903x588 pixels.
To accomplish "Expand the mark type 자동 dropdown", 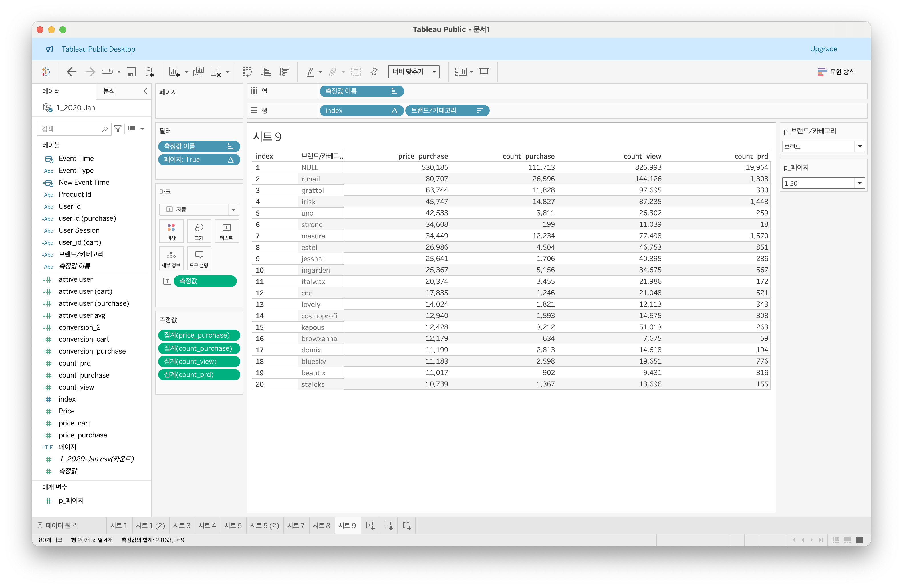I will (x=234, y=209).
